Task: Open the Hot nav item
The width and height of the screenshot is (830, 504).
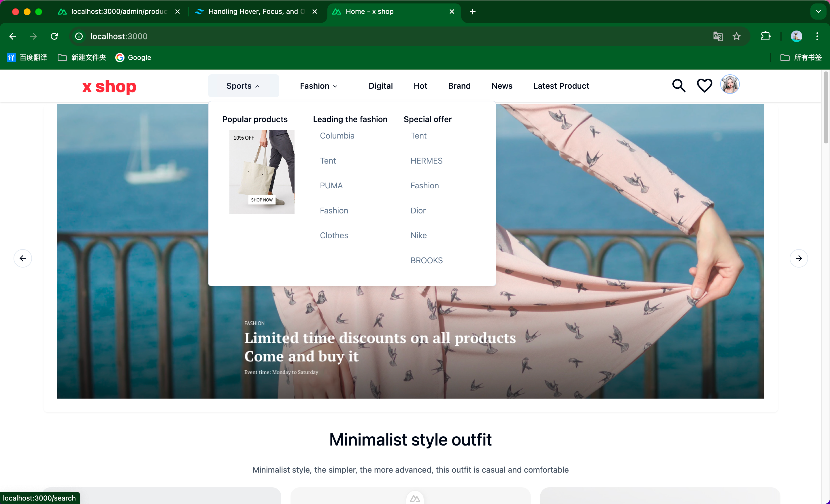Action: point(420,86)
